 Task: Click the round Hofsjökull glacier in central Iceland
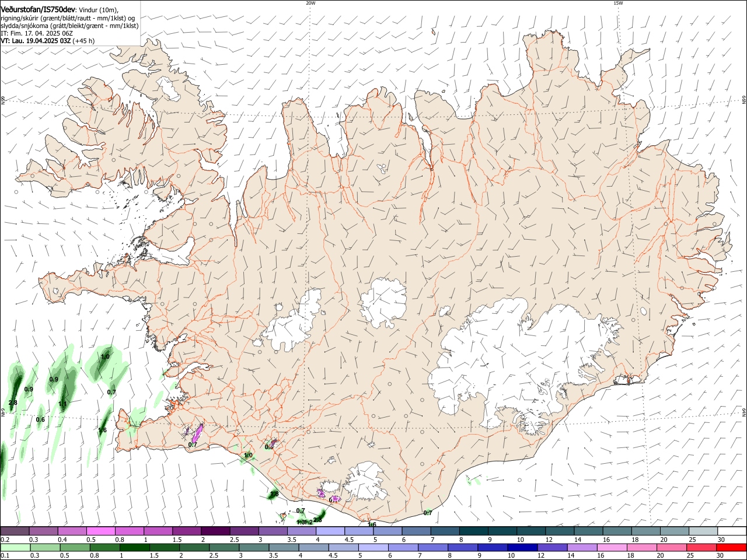[x=383, y=302]
